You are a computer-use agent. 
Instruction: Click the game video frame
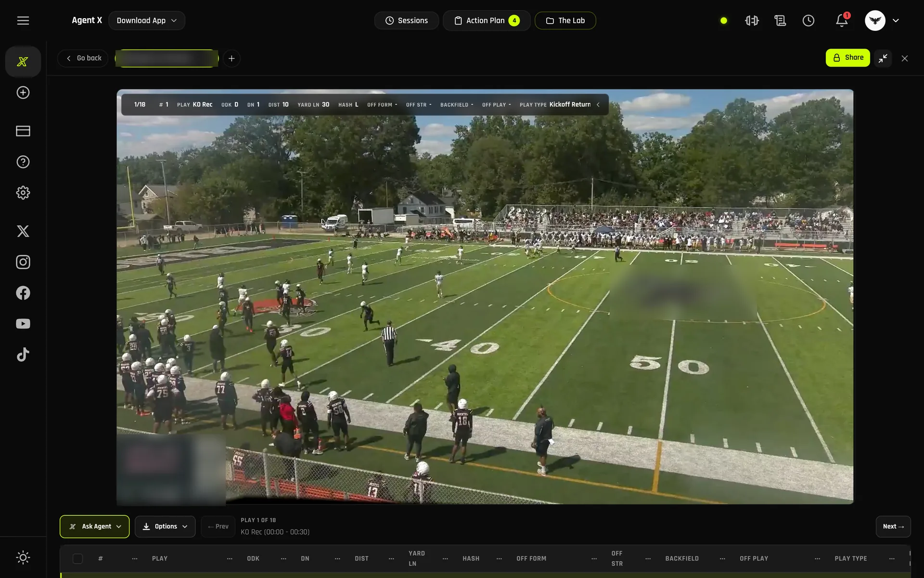[x=485, y=297]
